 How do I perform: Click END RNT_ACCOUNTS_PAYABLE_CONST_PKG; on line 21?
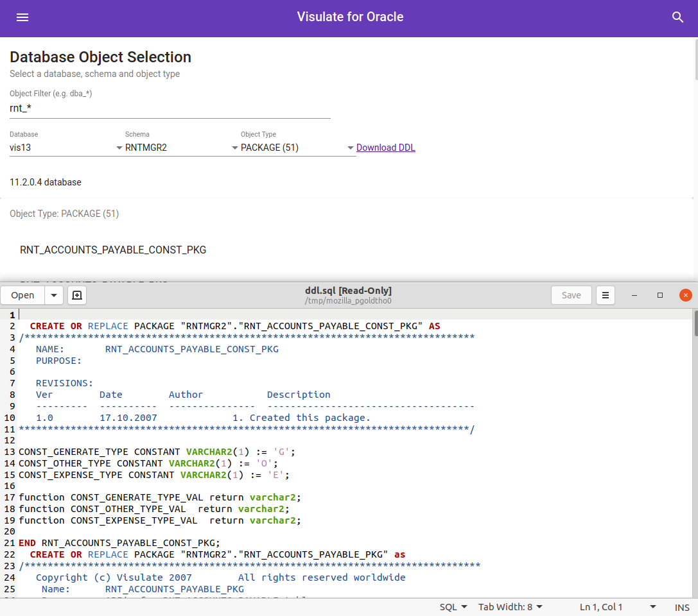tap(119, 543)
